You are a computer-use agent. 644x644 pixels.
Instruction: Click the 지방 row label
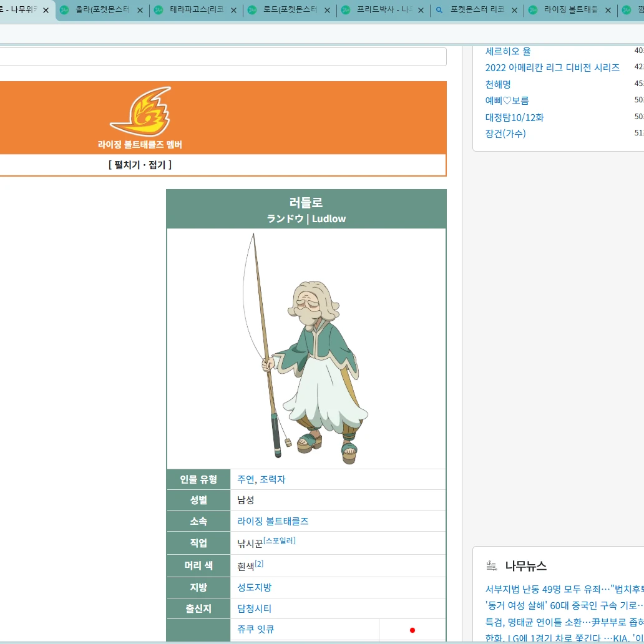pyautogui.click(x=198, y=587)
